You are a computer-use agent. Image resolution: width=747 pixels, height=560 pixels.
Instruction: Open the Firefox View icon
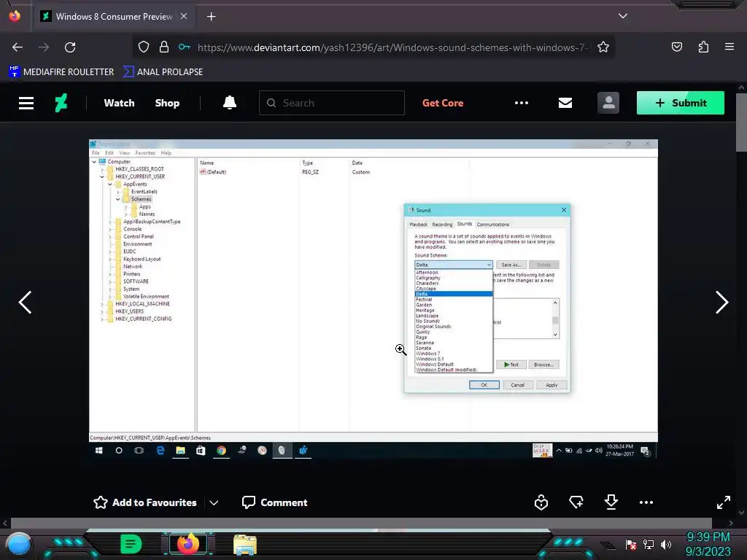[15, 16]
